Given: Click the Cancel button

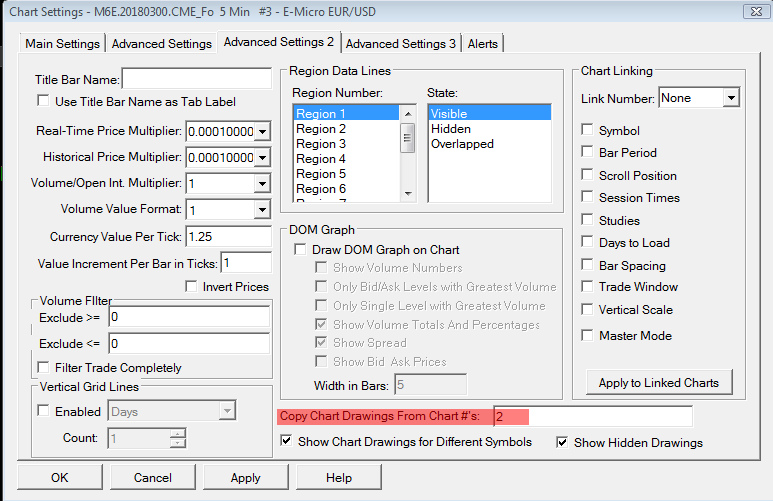Looking at the screenshot, I should (x=153, y=477).
